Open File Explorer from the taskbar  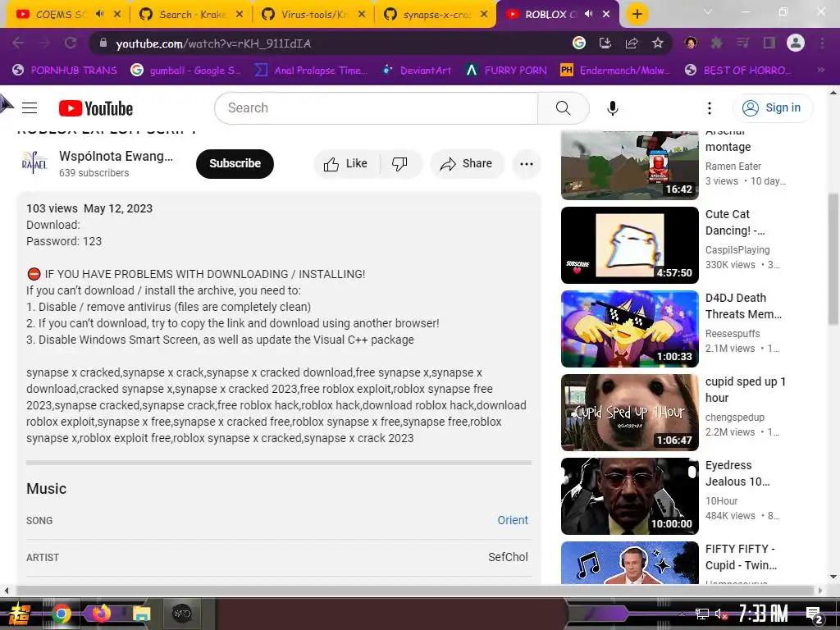tap(141, 614)
